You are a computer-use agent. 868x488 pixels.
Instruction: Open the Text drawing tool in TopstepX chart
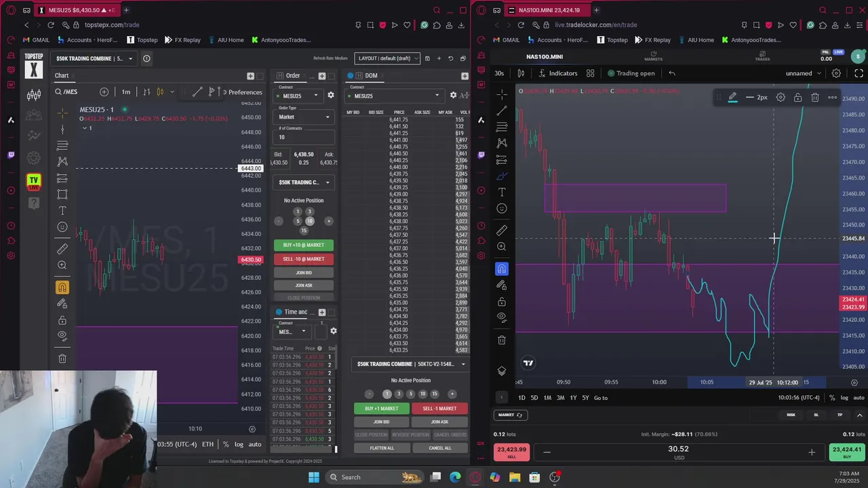pyautogui.click(x=62, y=211)
